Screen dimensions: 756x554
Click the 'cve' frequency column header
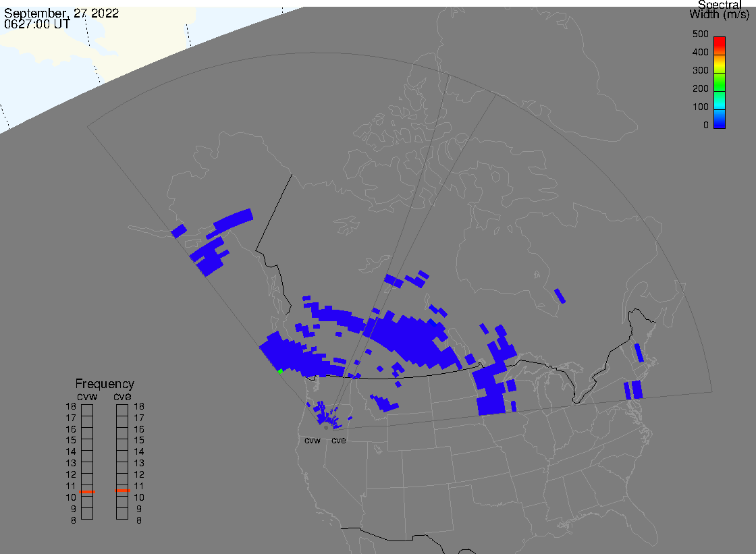click(x=122, y=396)
